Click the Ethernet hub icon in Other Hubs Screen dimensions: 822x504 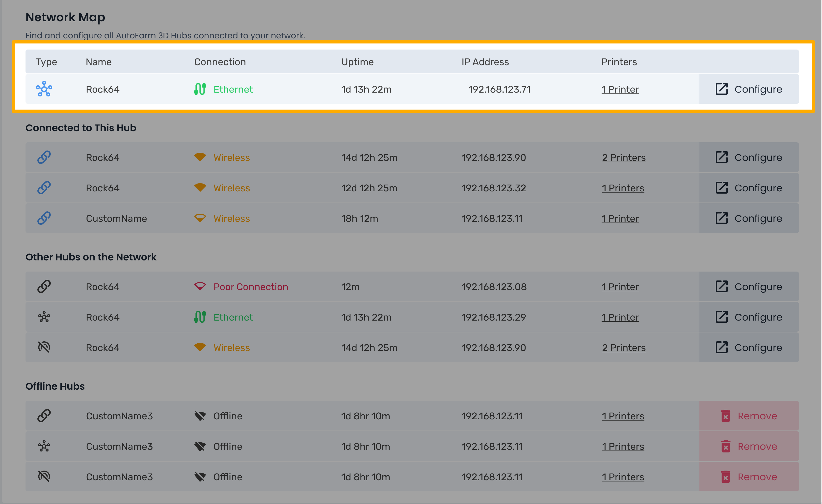pyautogui.click(x=44, y=317)
